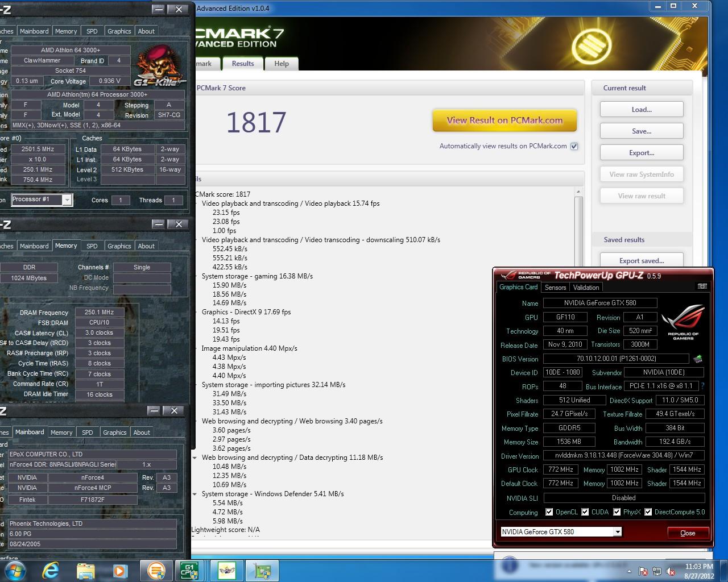This screenshot has width=728, height=582.
Task: Click Close button in GPU-Z
Action: (688, 533)
